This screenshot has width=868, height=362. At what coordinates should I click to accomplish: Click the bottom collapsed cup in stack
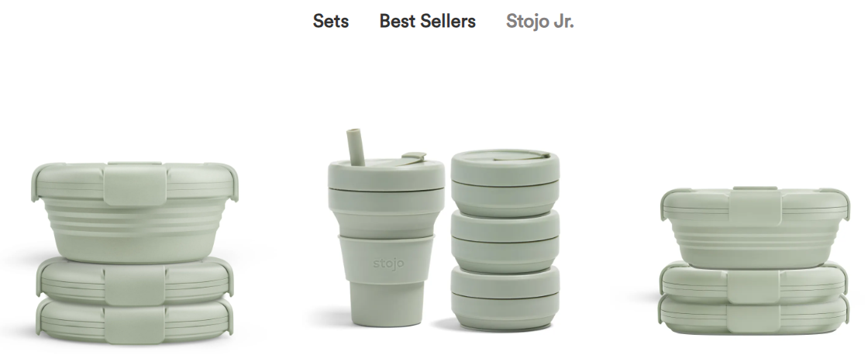pyautogui.click(x=505, y=299)
